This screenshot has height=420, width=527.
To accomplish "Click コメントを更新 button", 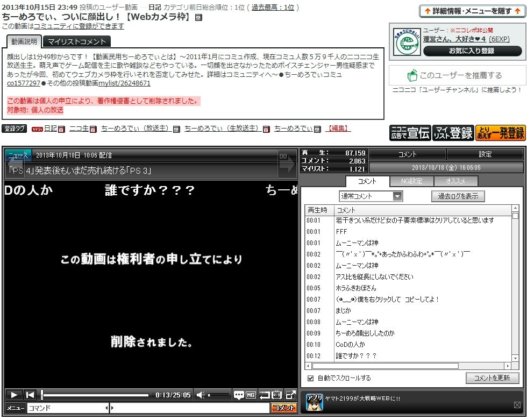I will click(x=492, y=378).
